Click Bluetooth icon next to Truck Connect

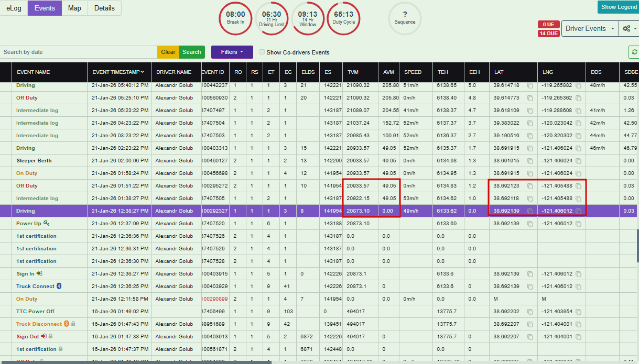(x=59, y=286)
